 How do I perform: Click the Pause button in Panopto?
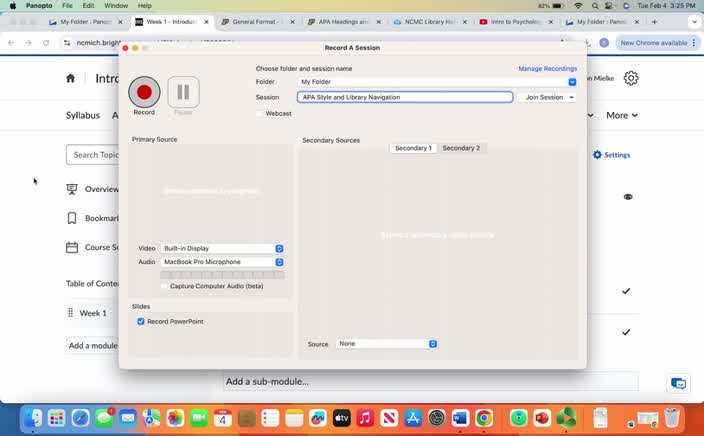click(183, 92)
